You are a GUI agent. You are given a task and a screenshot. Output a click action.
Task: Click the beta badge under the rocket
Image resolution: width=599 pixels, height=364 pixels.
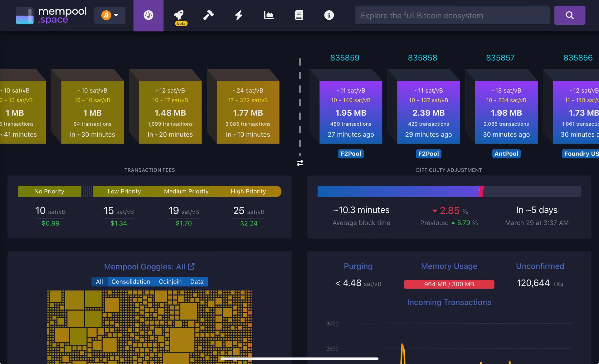[x=181, y=23]
